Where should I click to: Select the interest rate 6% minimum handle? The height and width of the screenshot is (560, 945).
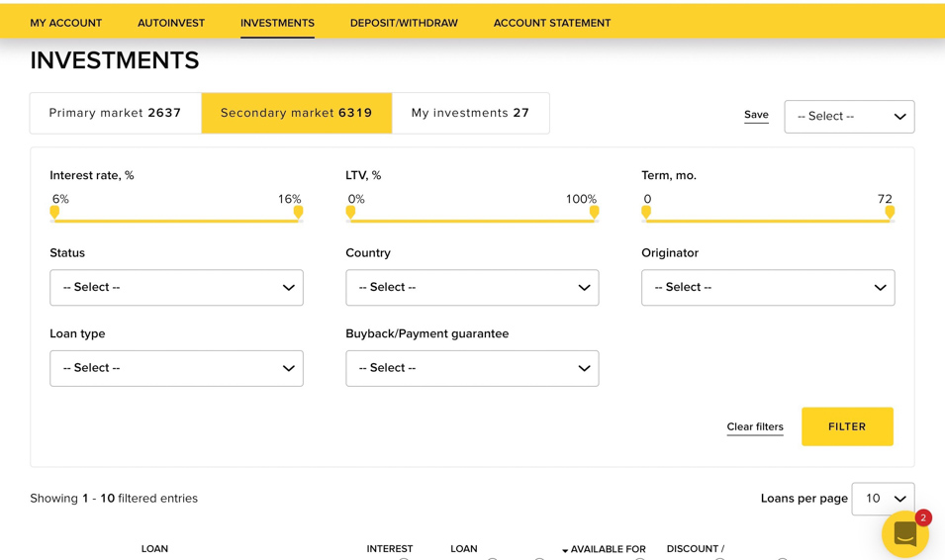point(54,212)
